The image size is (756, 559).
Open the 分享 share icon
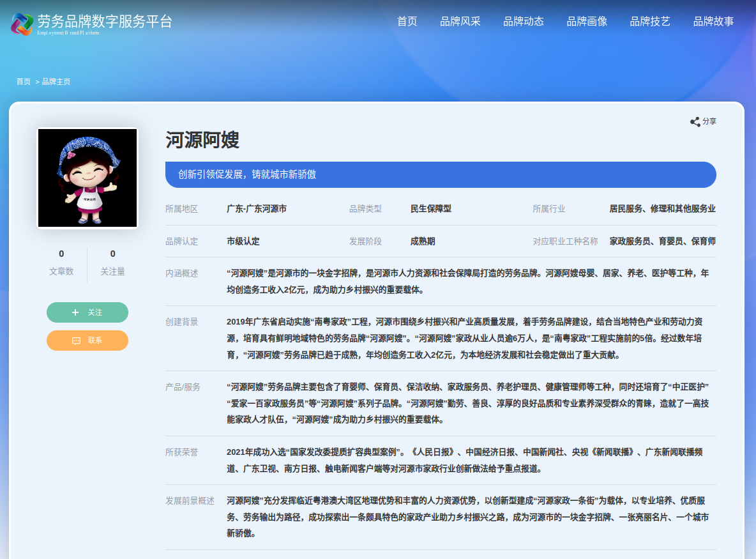[695, 122]
